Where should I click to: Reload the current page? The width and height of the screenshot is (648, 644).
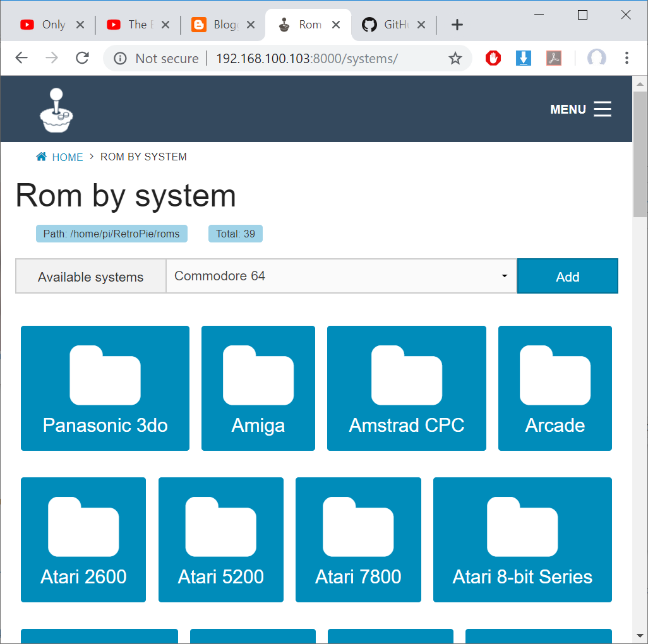(x=82, y=58)
